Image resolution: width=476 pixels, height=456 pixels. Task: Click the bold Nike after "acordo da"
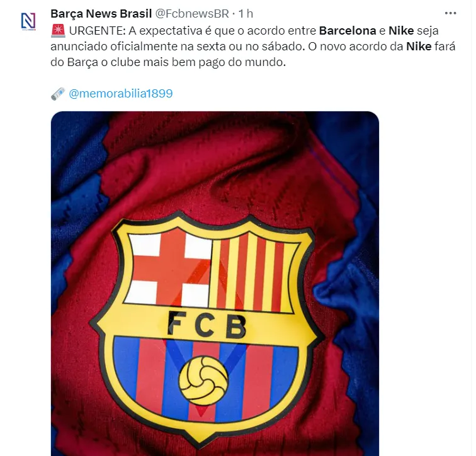[x=419, y=47]
